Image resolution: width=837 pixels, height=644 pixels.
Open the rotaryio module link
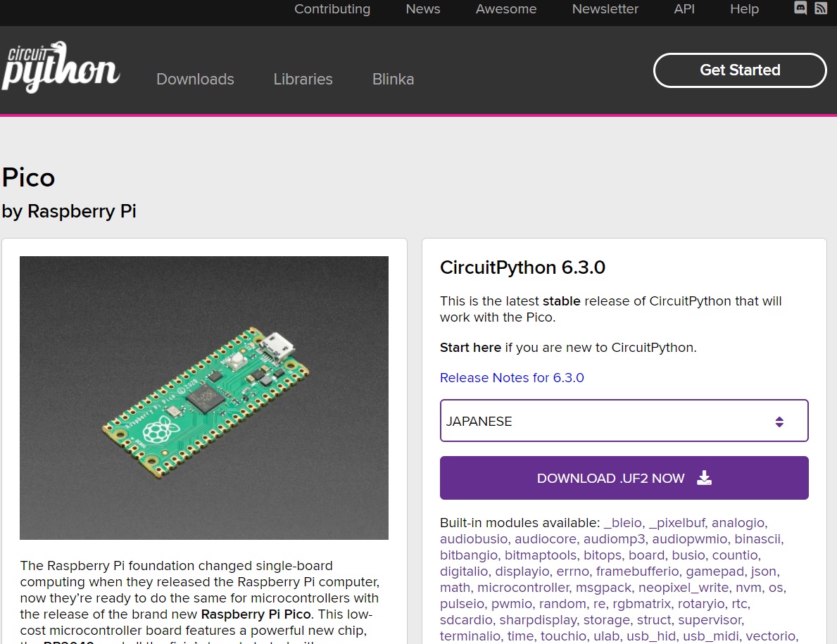[701, 604]
